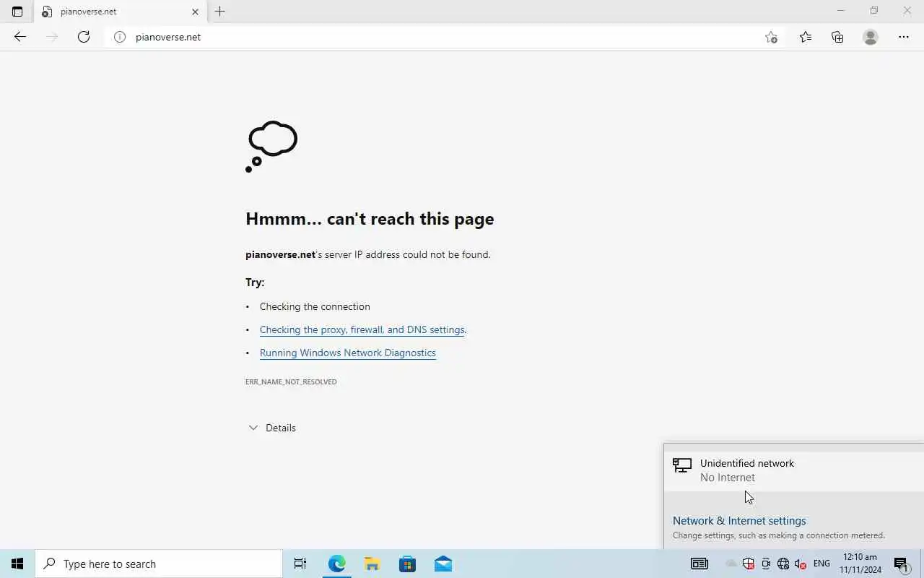Run Windows Network Diagnostics link
The height and width of the screenshot is (578, 924).
[x=348, y=353]
